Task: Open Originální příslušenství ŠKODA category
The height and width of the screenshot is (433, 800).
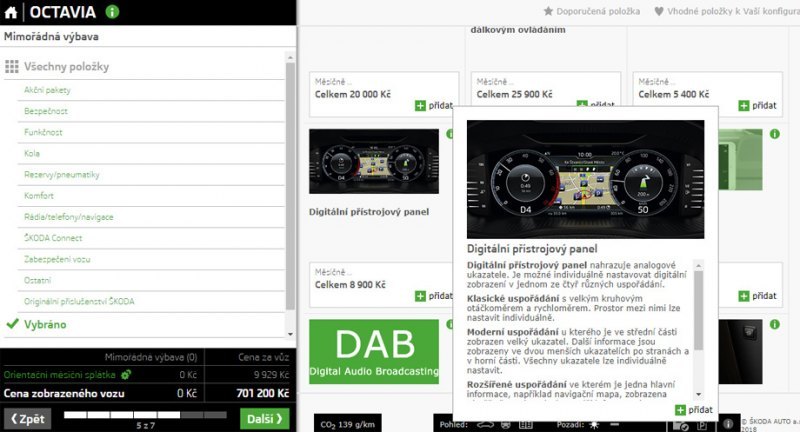Action: [x=151, y=302]
